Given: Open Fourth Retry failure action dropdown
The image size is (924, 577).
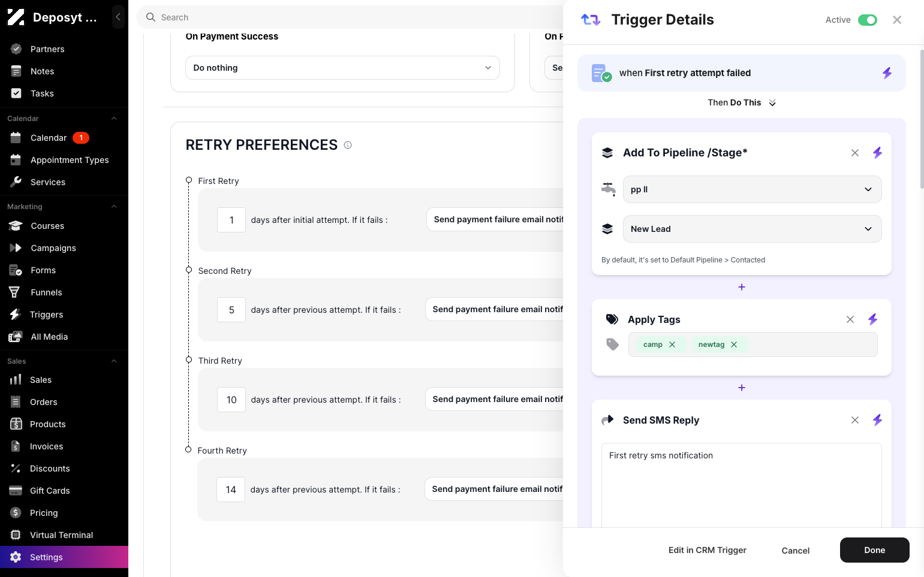Looking at the screenshot, I should point(495,489).
